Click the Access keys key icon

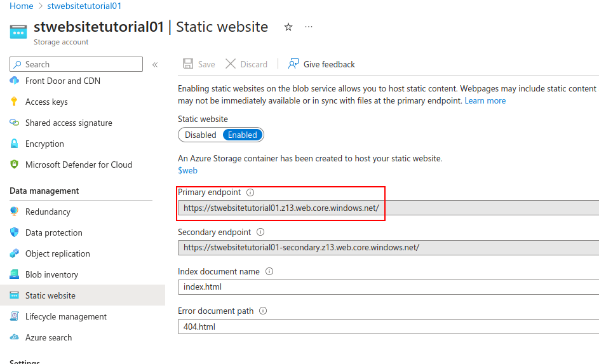point(14,101)
